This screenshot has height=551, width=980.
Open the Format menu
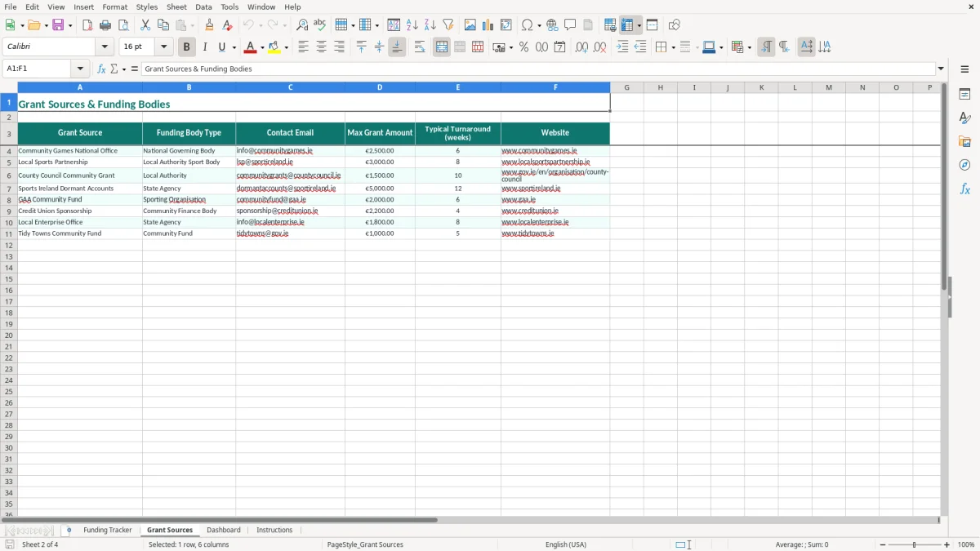pos(114,7)
